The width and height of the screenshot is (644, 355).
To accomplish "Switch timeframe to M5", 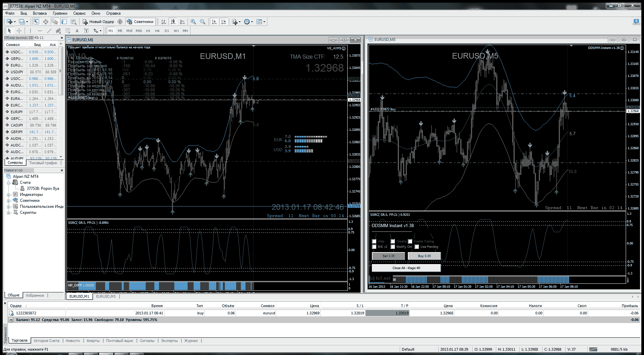I will [120, 31].
